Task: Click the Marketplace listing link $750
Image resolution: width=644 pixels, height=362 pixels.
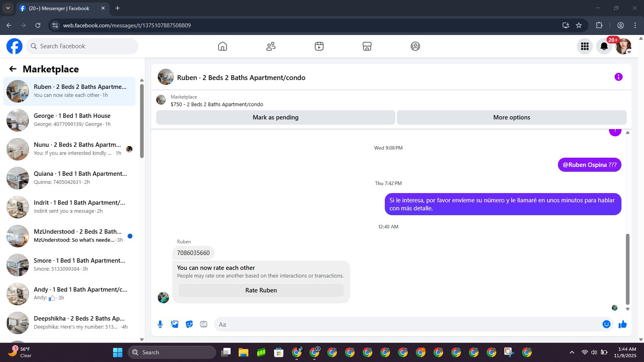Action: click(x=217, y=104)
